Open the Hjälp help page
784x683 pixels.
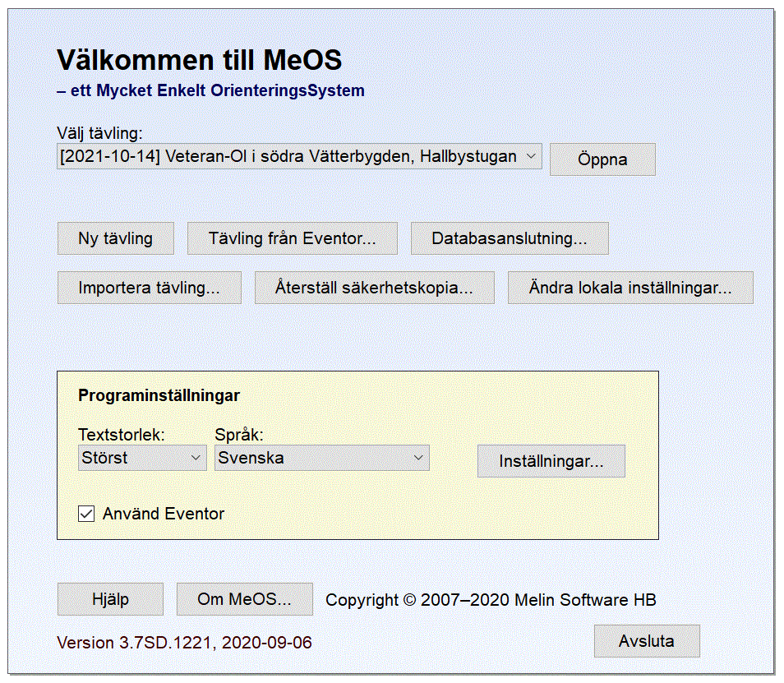click(x=110, y=599)
